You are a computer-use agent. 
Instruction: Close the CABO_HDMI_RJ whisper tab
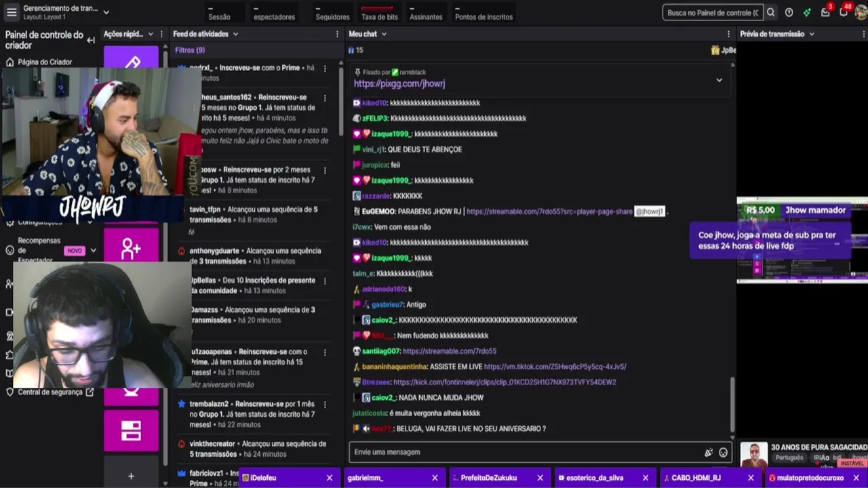click(x=751, y=478)
